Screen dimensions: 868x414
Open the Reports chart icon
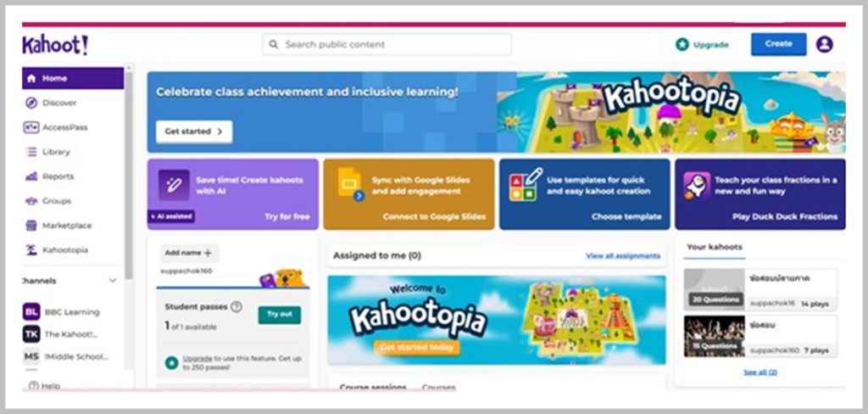point(31,176)
